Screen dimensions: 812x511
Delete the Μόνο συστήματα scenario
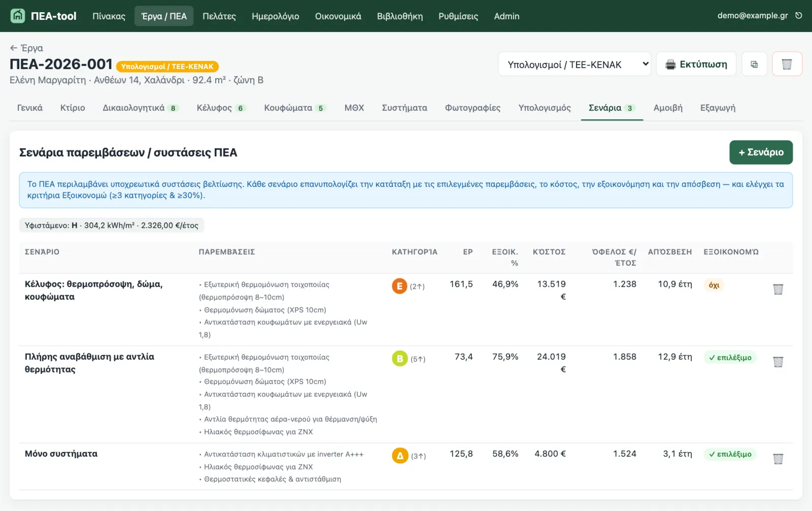(778, 459)
